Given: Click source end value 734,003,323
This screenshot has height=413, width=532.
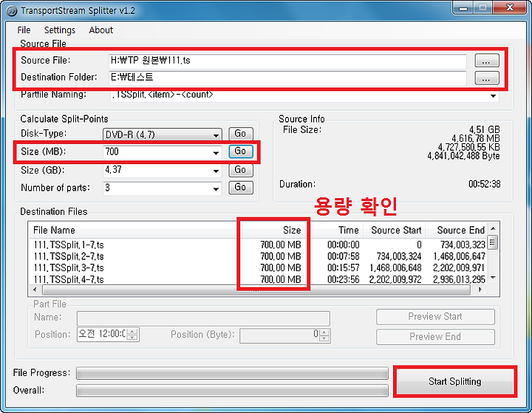Looking at the screenshot, I should point(463,245).
